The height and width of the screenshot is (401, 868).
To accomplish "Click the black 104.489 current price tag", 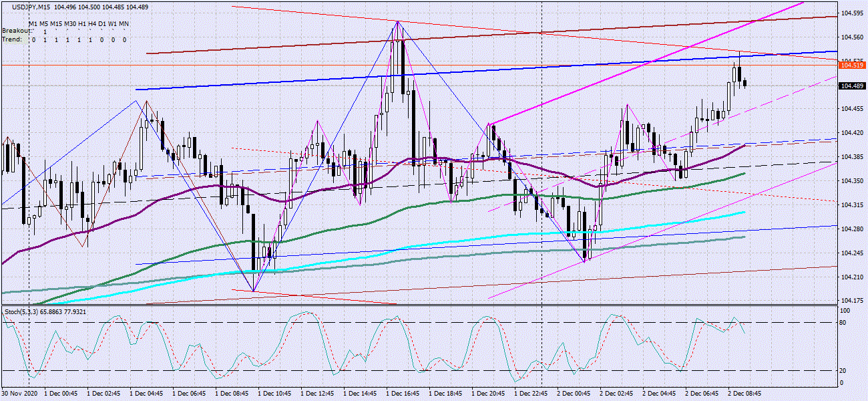I will [x=851, y=86].
